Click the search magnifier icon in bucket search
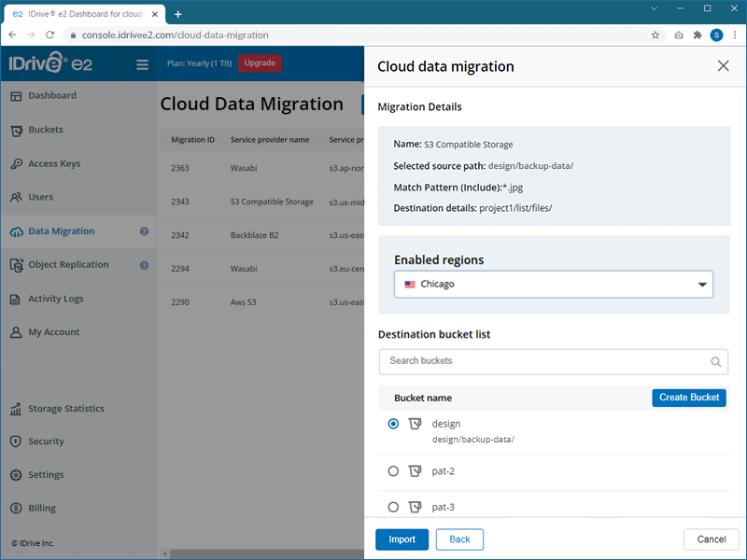Viewport: 747px width, 560px height. (716, 362)
